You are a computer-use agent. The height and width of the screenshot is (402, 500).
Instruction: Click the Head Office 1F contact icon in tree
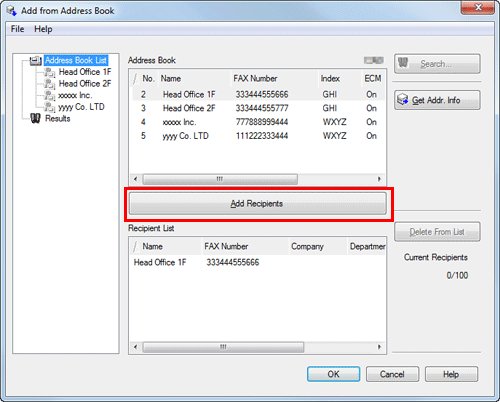point(50,72)
